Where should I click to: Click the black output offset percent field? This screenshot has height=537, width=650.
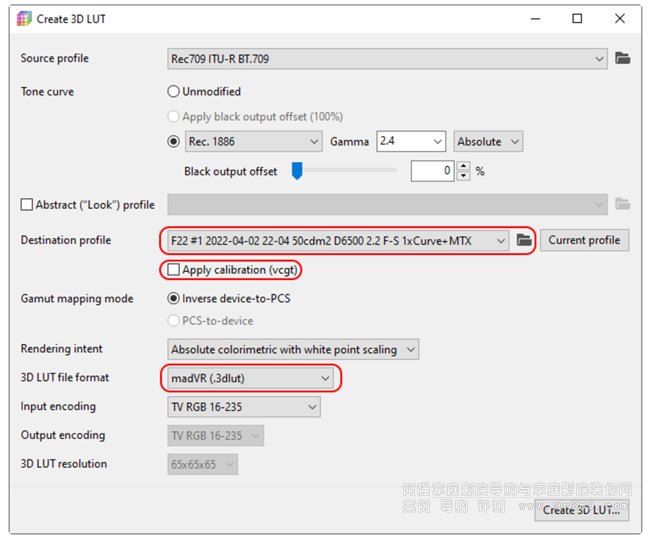pyautogui.click(x=433, y=171)
